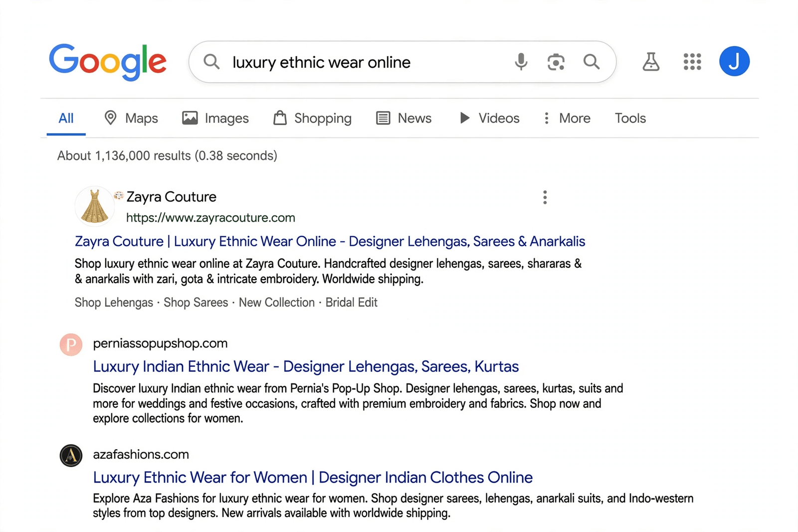This screenshot has height=532, width=798.
Task: Click azafashions.com domain text
Action: click(141, 454)
